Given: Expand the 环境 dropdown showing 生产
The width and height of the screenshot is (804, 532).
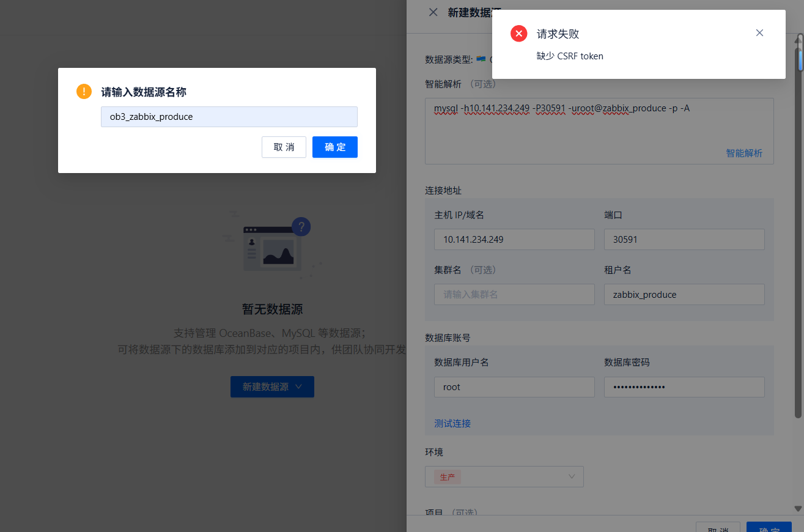Looking at the screenshot, I should tap(504, 476).
